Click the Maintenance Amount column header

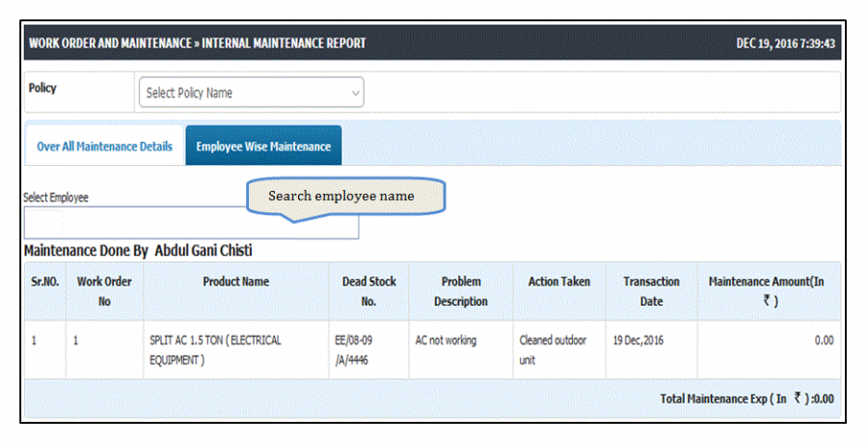coord(769,292)
